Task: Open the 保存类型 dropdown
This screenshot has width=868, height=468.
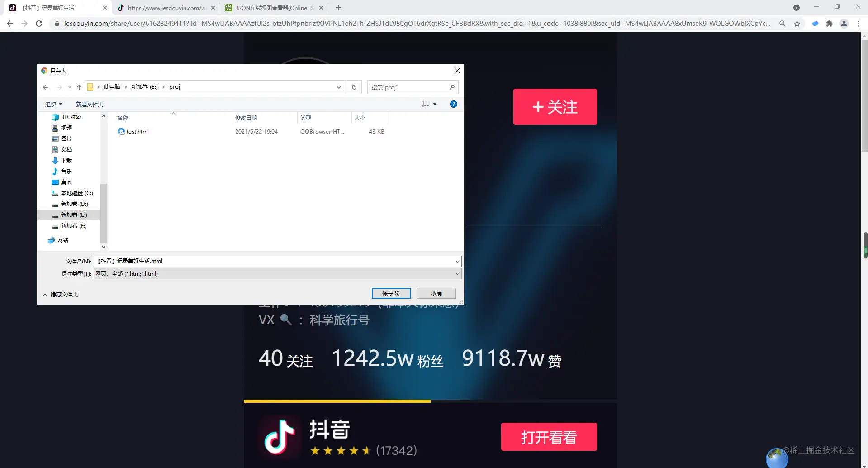Action: (277, 274)
